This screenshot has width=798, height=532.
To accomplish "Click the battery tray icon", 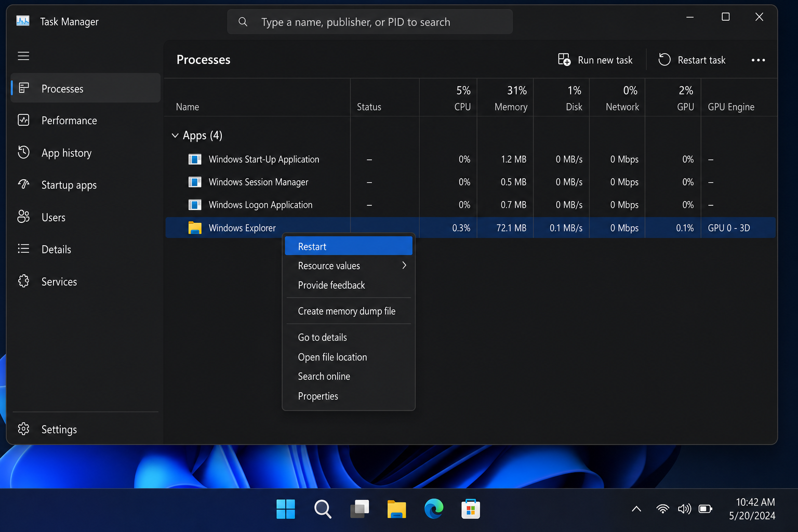I will pos(706,509).
